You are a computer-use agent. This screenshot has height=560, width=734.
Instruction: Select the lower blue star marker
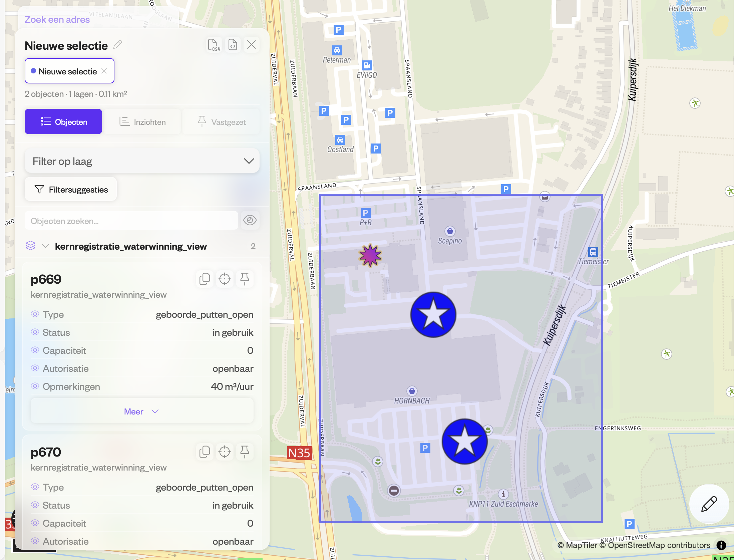point(464,442)
